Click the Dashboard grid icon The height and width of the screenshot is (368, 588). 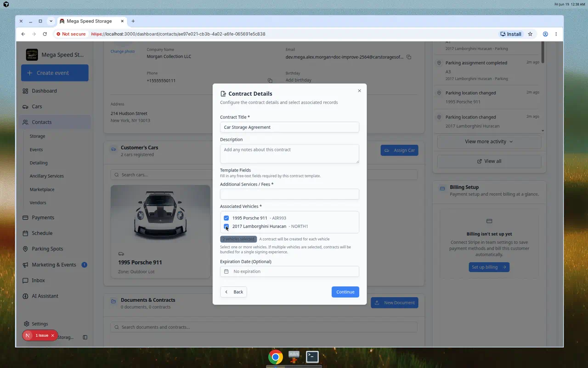[25, 91]
